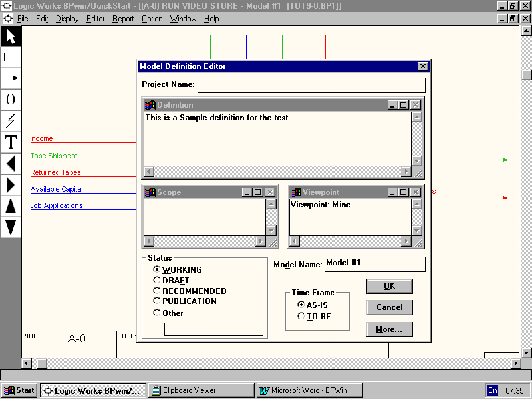Click the Cancel button
532x399 pixels.
point(390,307)
